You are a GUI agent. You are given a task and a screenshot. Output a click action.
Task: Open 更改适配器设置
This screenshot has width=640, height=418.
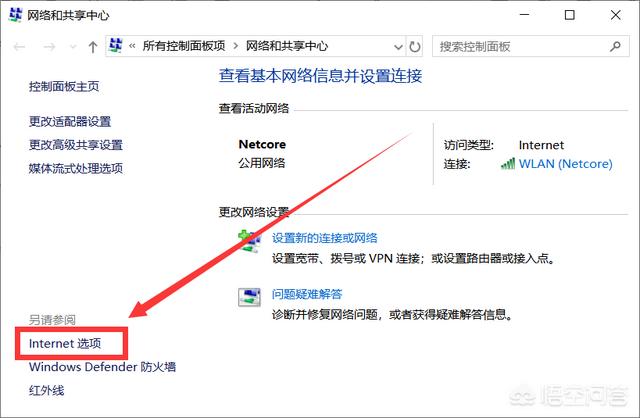[70, 122]
